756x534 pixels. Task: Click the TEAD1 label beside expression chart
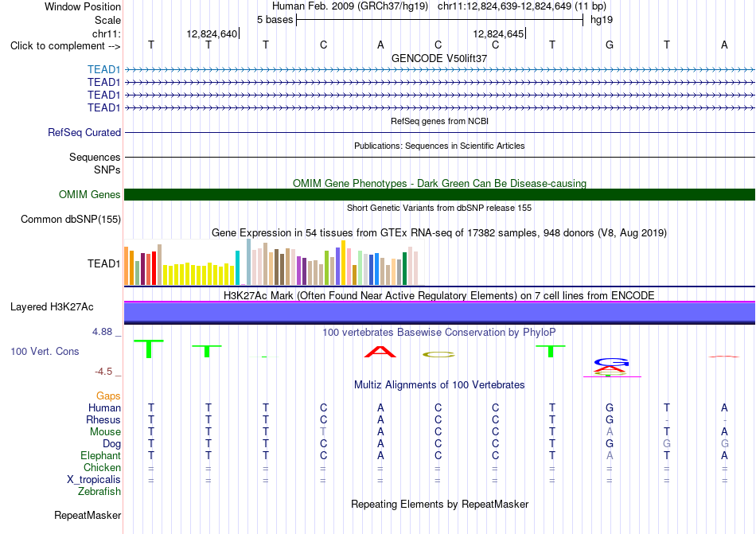click(103, 263)
